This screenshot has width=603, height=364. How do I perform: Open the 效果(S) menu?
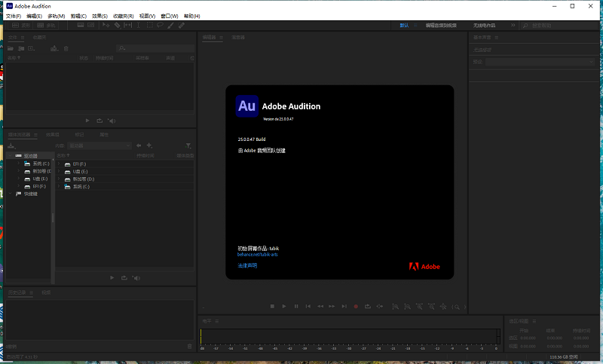coord(99,15)
